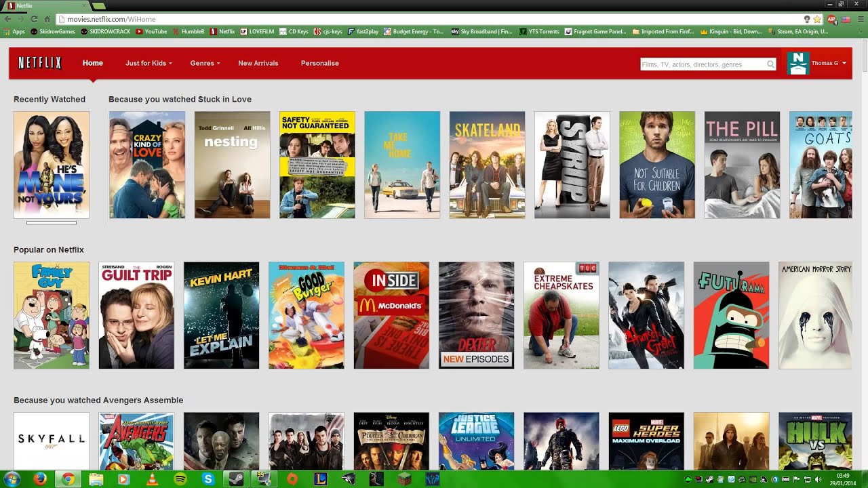Select the Crazy Kind of Love poster
The height and width of the screenshot is (488, 868).
tap(147, 165)
